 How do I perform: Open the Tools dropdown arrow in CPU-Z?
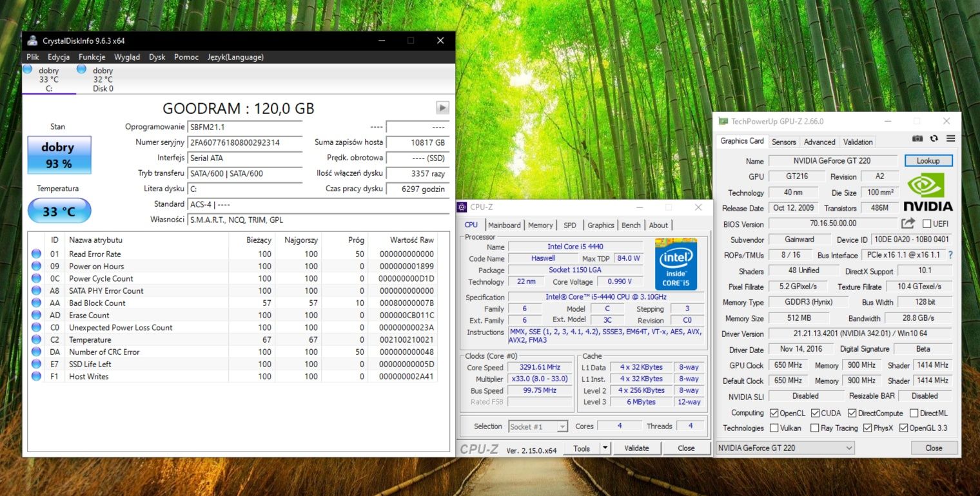[x=605, y=448]
